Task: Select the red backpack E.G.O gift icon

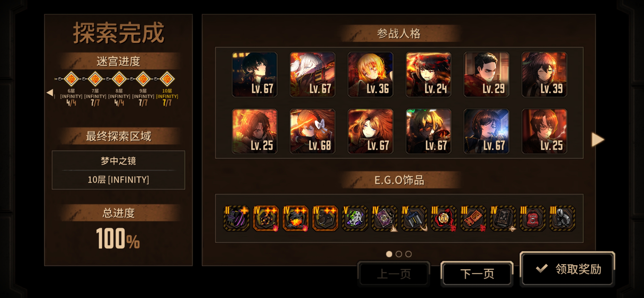Action: coord(532,218)
